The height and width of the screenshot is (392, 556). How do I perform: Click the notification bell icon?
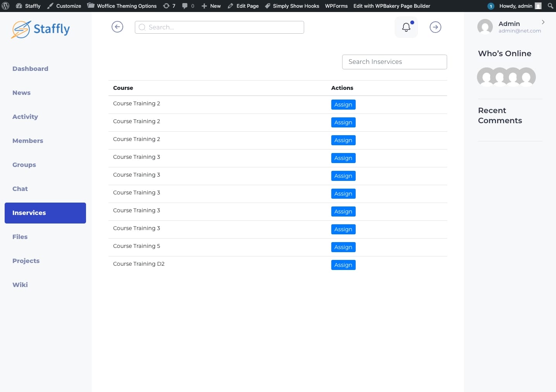coord(406,27)
